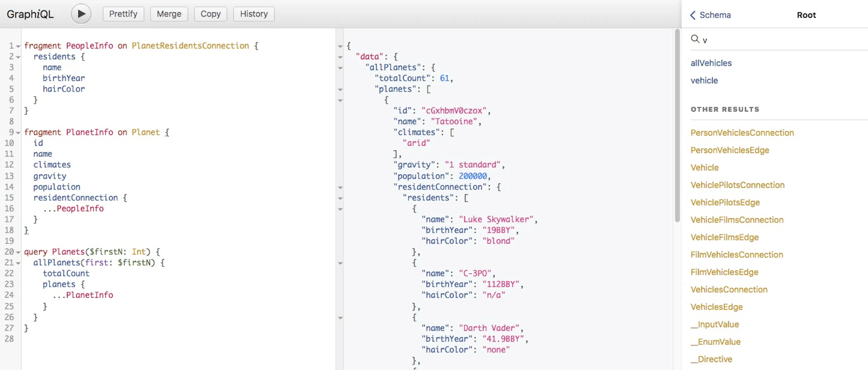Viewport: 868px width, 370px height.
Task: Open the History panel
Action: click(x=254, y=14)
